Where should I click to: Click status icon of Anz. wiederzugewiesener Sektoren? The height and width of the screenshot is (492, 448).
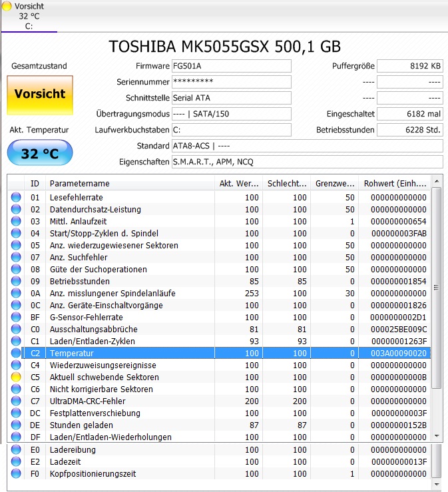(x=16, y=245)
